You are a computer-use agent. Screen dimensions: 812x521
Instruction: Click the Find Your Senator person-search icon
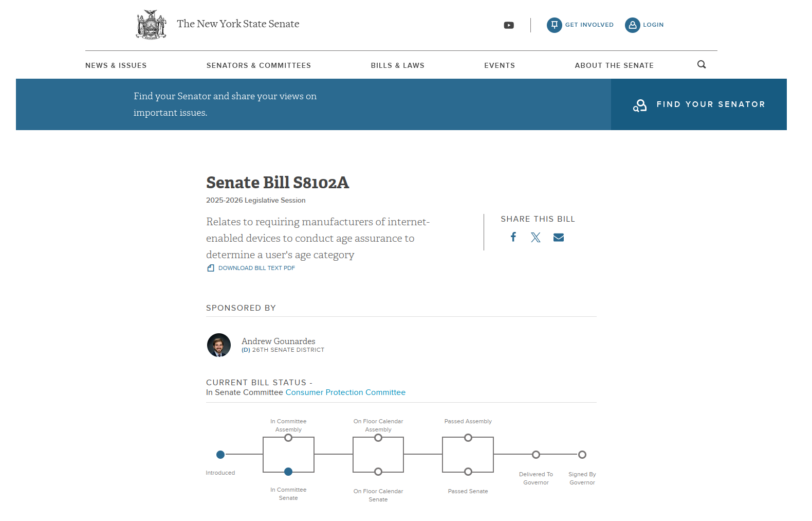[640, 105]
